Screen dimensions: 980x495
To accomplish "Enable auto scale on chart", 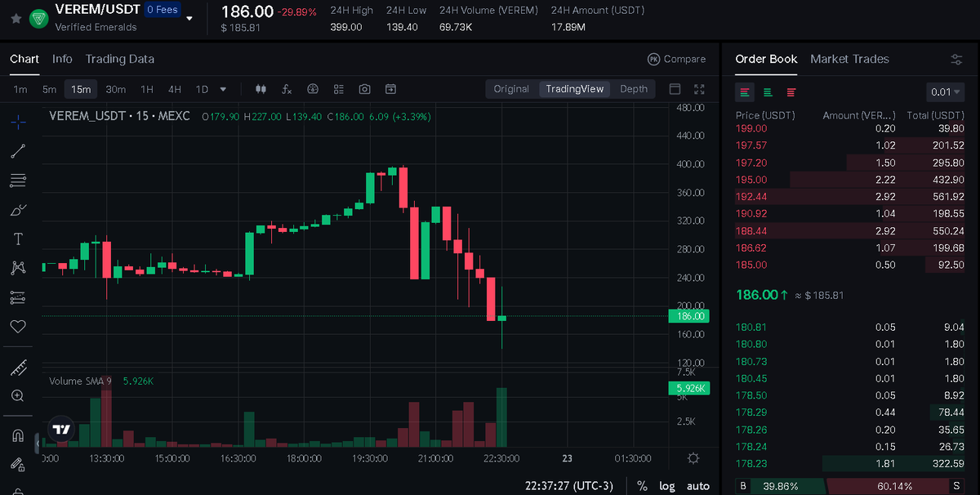I will coord(698,486).
